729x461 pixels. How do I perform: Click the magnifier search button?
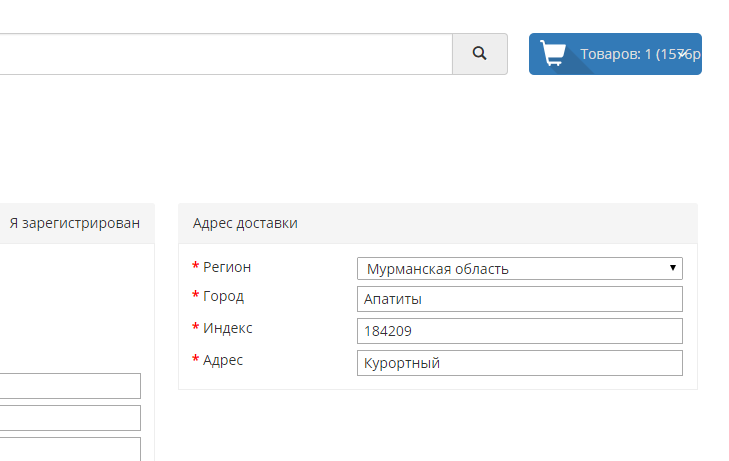(x=479, y=54)
